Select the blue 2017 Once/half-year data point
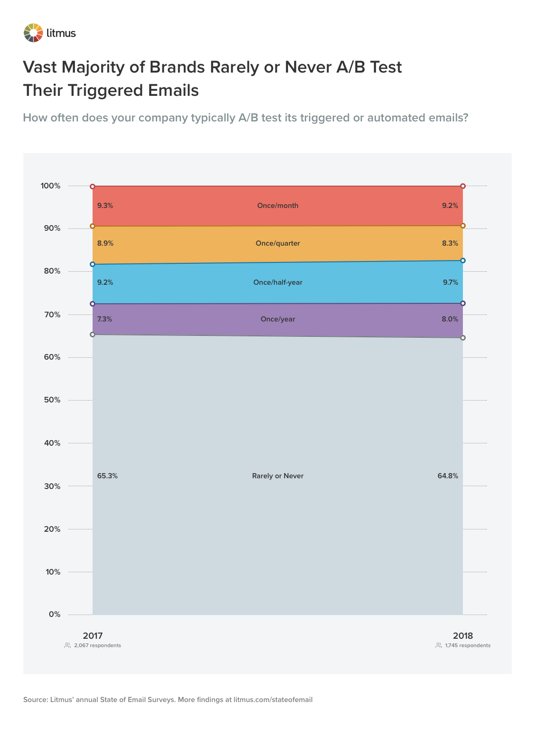 click(93, 264)
